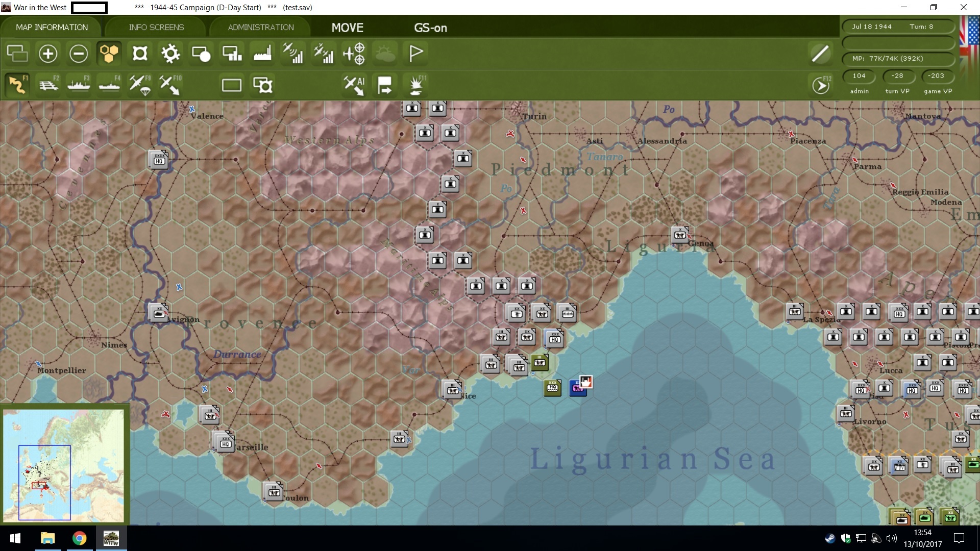Click the minimap overview of Europe
The image size is (980, 551).
point(64,465)
